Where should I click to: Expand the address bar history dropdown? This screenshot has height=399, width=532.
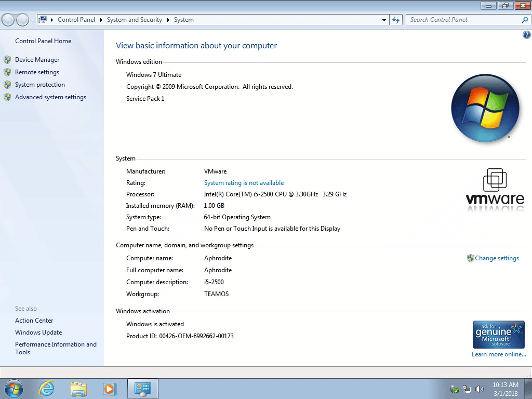pyautogui.click(x=383, y=20)
